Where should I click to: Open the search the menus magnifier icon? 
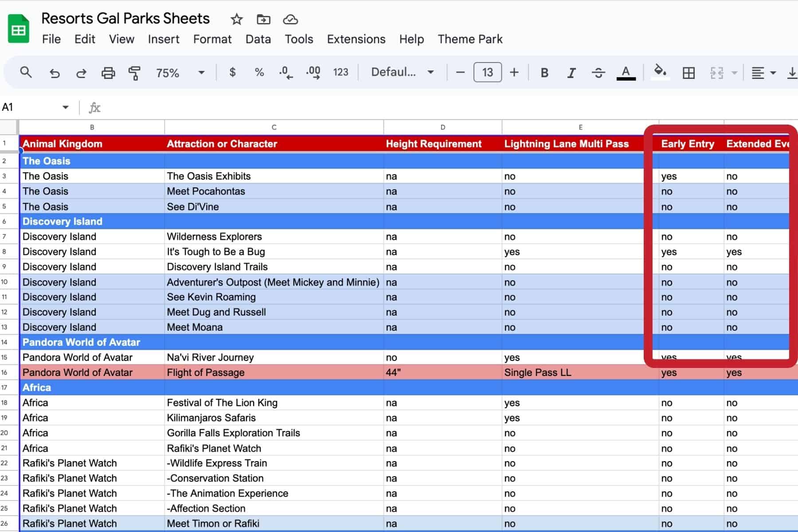[x=26, y=72]
